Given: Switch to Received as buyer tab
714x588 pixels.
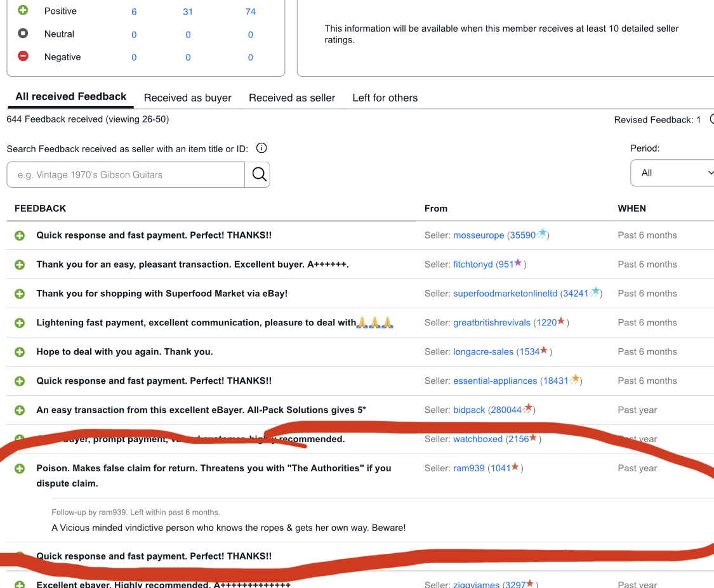Looking at the screenshot, I should click(187, 98).
